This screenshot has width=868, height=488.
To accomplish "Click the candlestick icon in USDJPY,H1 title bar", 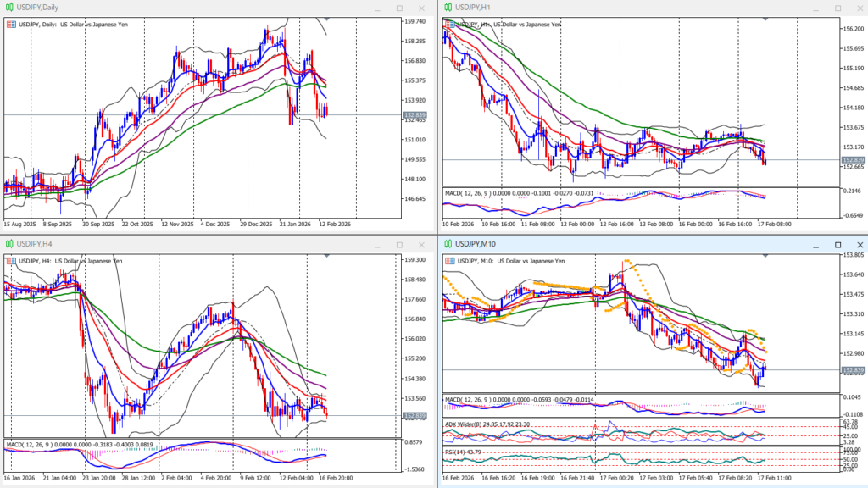I will [447, 8].
